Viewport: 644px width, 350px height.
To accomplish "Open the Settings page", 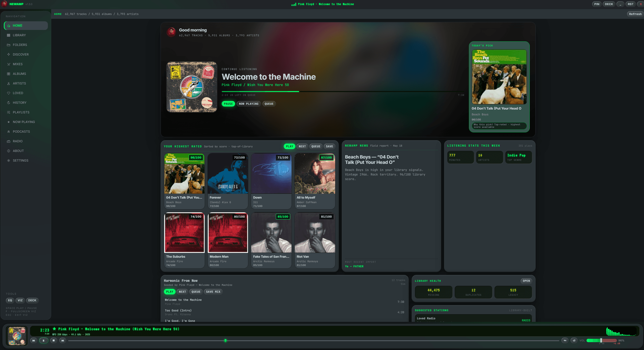I will click(26, 161).
